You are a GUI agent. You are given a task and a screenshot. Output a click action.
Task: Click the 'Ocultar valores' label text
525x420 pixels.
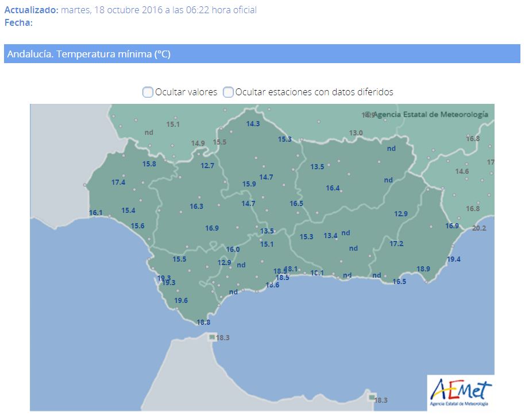(x=186, y=92)
